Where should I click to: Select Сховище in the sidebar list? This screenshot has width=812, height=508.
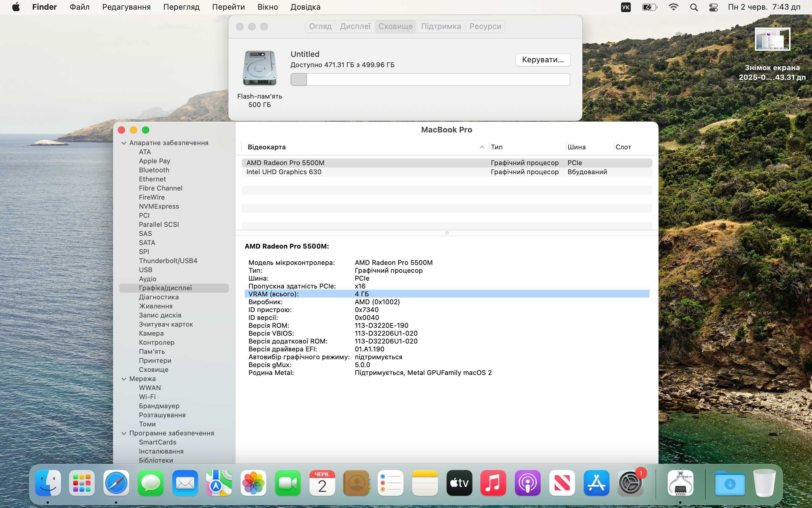pyautogui.click(x=154, y=370)
